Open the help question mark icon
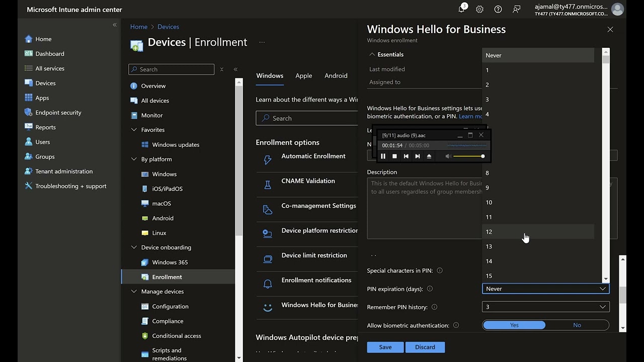The image size is (644, 362). click(498, 9)
